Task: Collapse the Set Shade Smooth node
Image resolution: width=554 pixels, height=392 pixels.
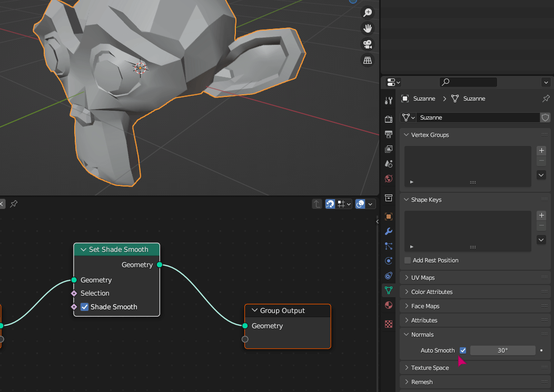Action: point(83,250)
